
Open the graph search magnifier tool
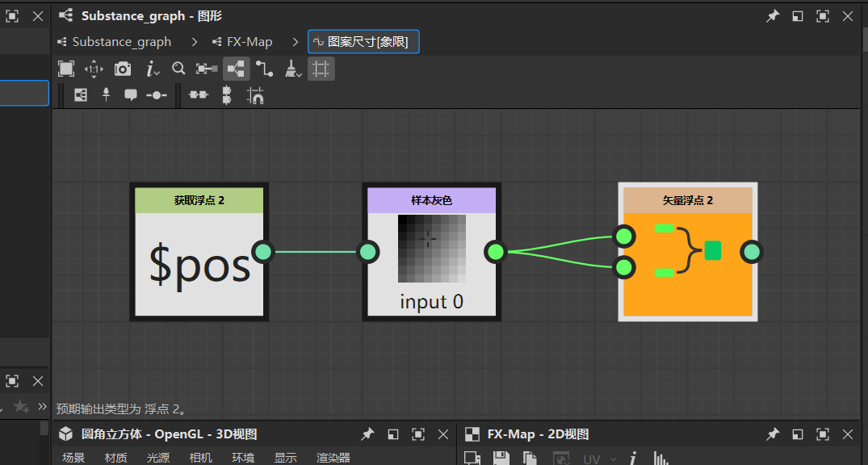coord(178,68)
